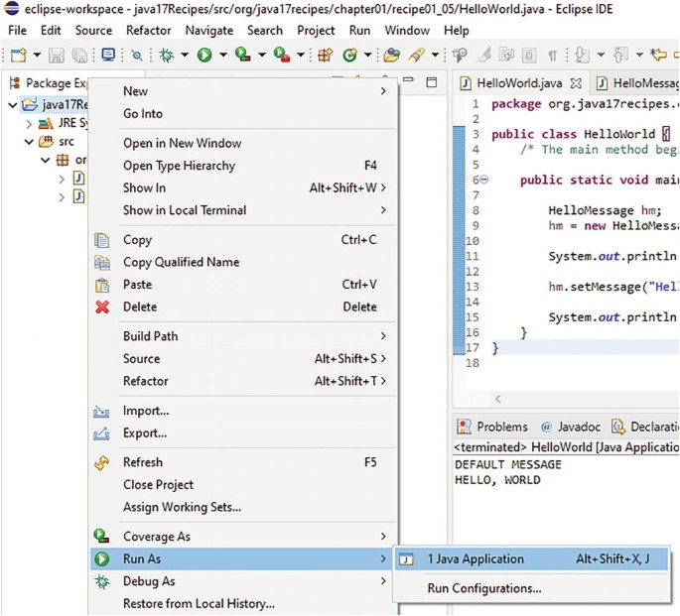Click the Open Type toolbar icon
Screen dimensions: 680x616
click(x=391, y=56)
